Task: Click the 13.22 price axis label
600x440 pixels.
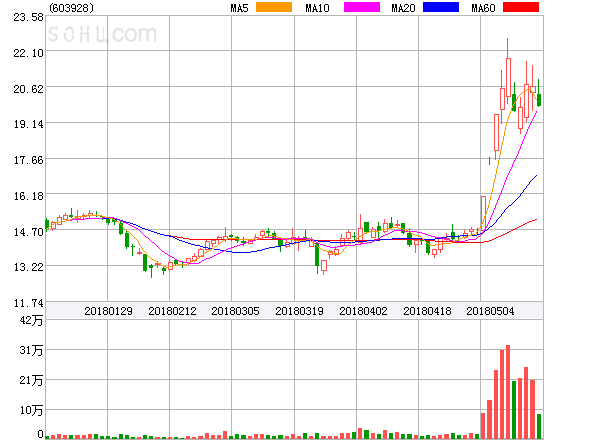Action: click(x=28, y=267)
